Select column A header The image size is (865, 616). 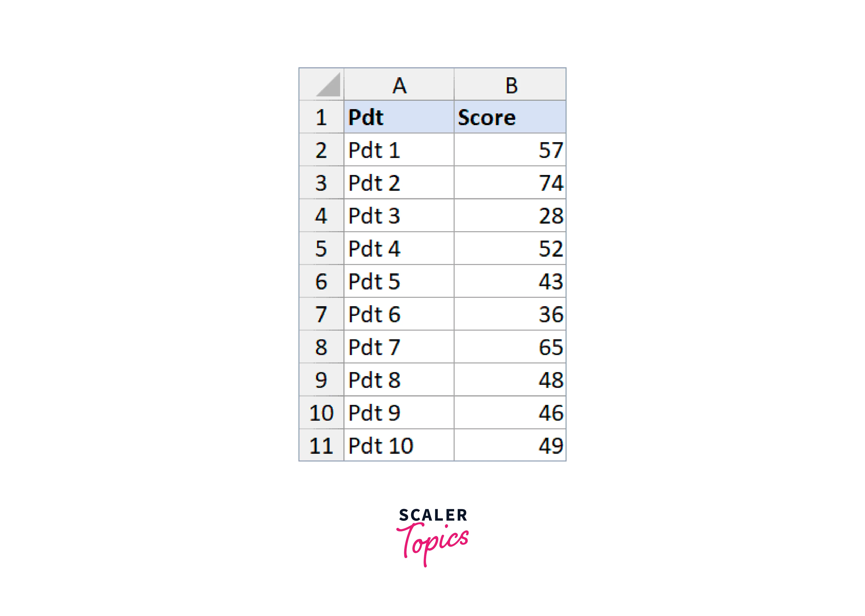(399, 85)
